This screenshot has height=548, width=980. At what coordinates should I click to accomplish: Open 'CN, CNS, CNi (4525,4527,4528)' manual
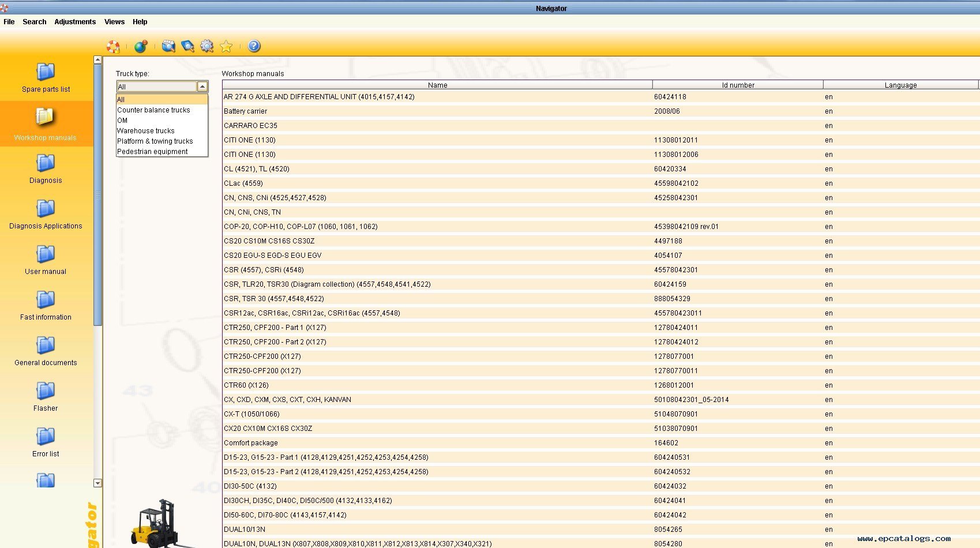pos(600,198)
